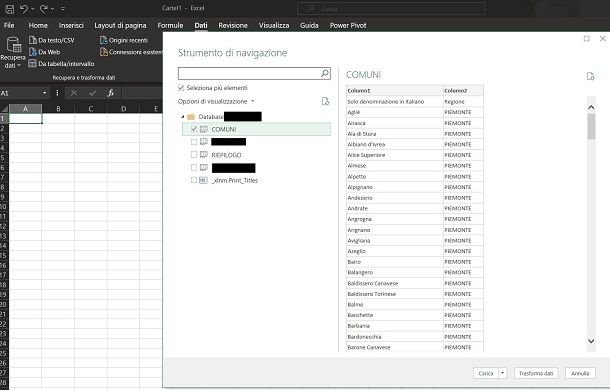
Task: Click the cancel X icon in formula bar
Action: (x=74, y=93)
